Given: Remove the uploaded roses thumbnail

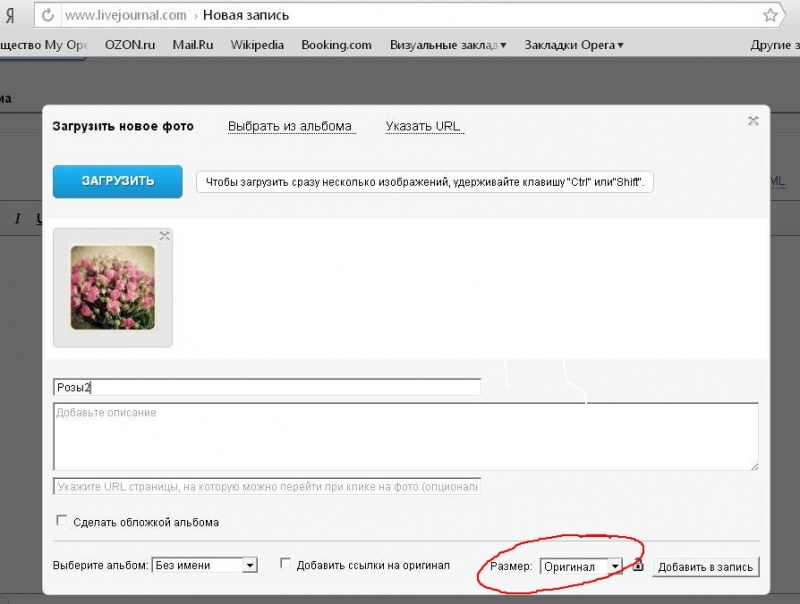Looking at the screenshot, I should click(x=165, y=236).
